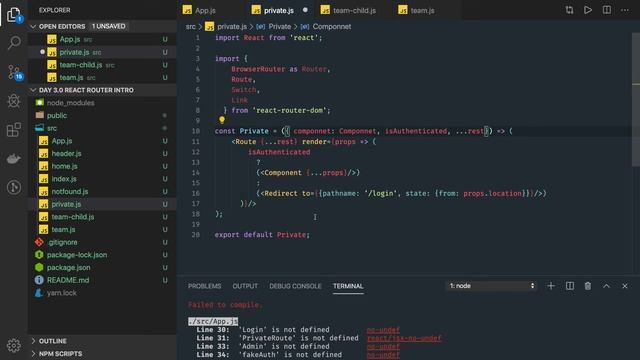Switch to the App.js editor tab

point(205,10)
